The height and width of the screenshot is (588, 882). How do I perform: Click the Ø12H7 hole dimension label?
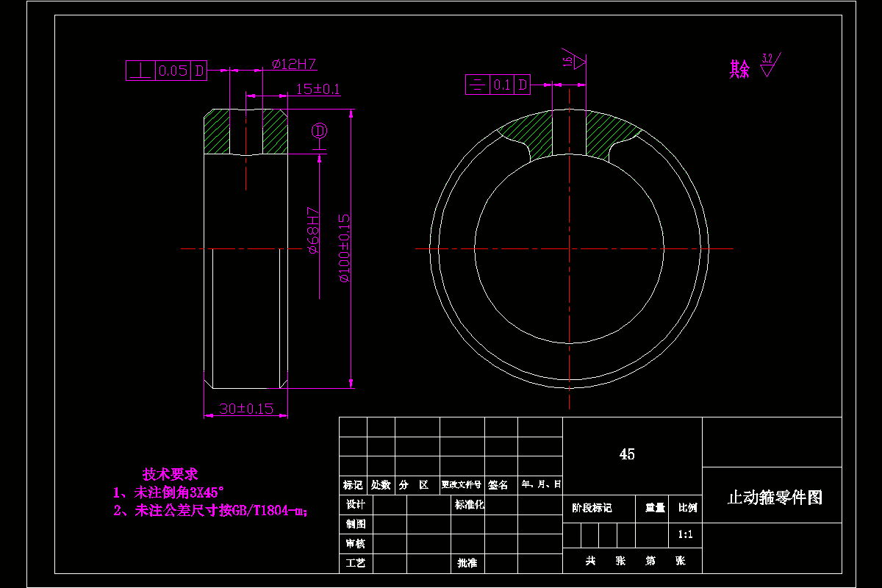293,64
